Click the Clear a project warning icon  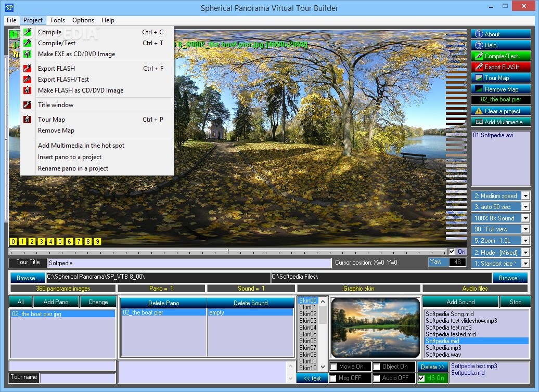(x=479, y=111)
